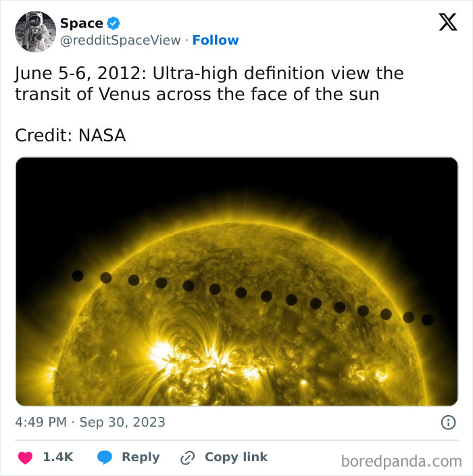
Task: Click the heart like icon
Action: 25,458
